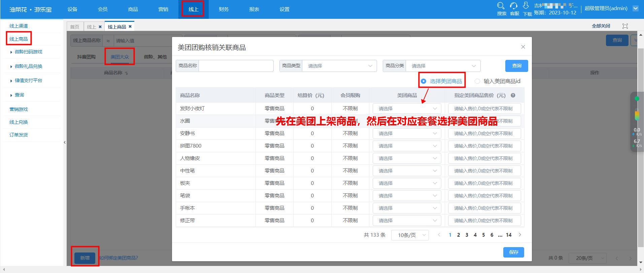This screenshot has height=273, width=644.
Task: Open 线上兑换 in the sidebar
Action: click(19, 122)
